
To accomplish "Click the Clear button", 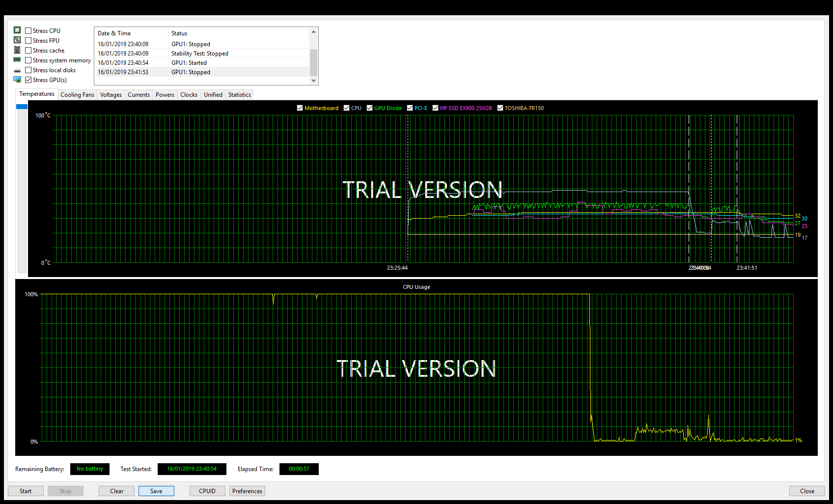I will 117,491.
